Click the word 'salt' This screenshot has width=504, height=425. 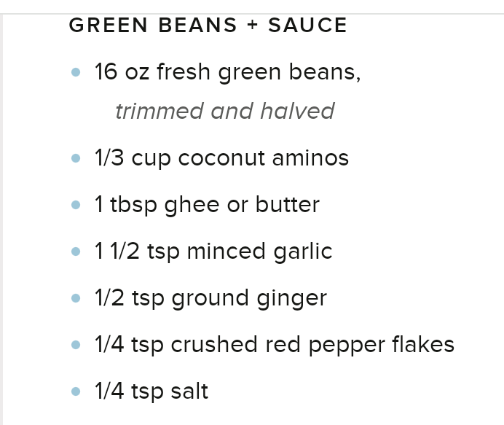tap(189, 391)
